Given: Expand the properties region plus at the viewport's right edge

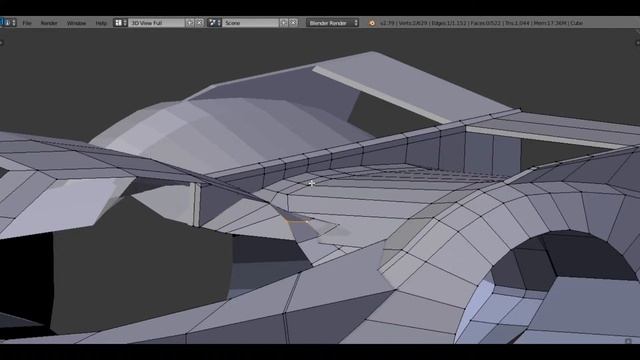Looking at the screenshot, I should click(x=638, y=42).
